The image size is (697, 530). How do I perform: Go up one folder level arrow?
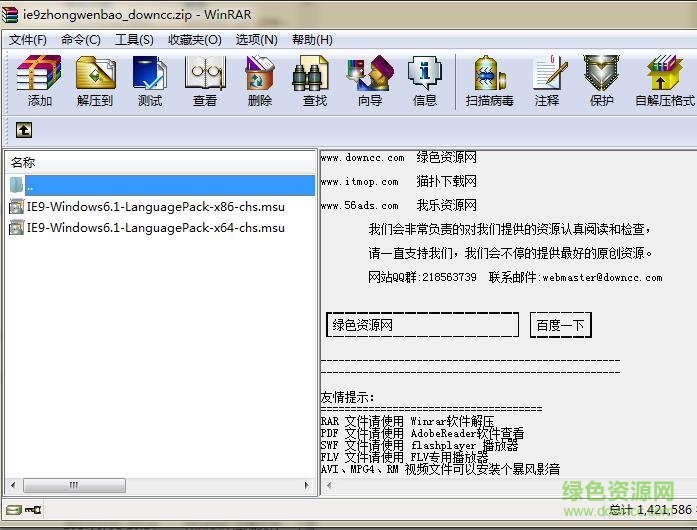(24, 130)
